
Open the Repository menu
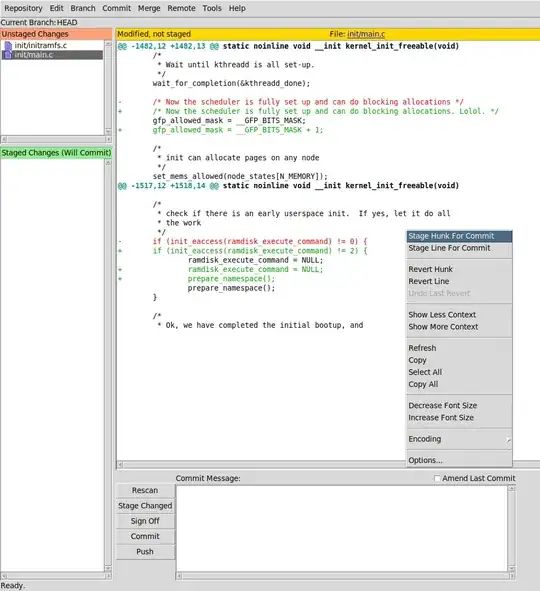click(x=23, y=8)
